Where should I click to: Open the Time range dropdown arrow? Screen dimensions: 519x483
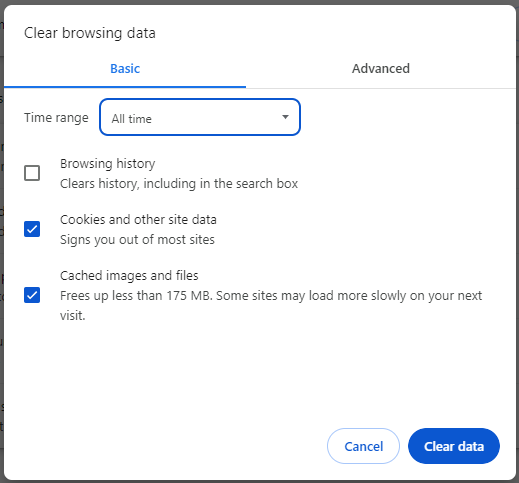point(285,117)
